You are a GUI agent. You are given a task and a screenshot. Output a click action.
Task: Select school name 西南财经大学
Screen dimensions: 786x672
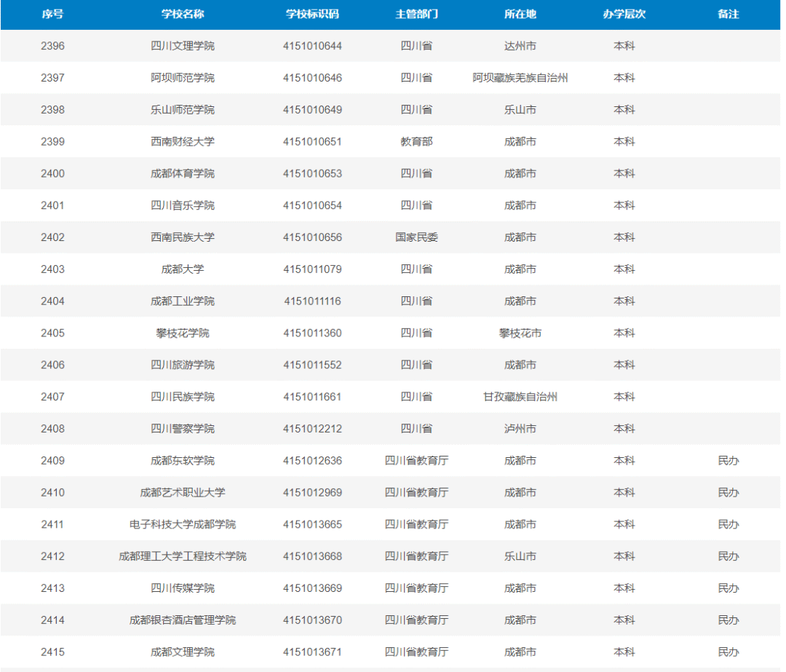point(183,141)
